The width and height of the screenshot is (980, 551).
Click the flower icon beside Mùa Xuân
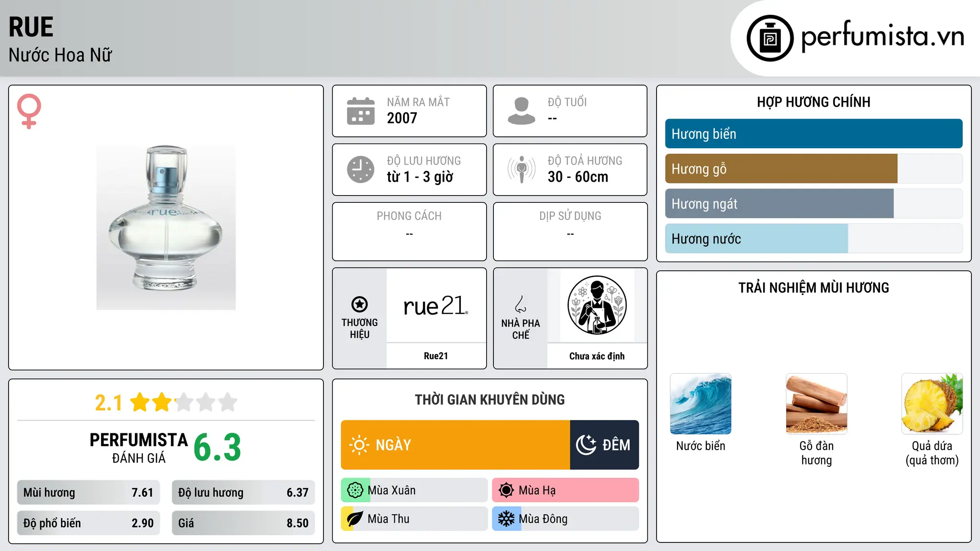(x=355, y=490)
